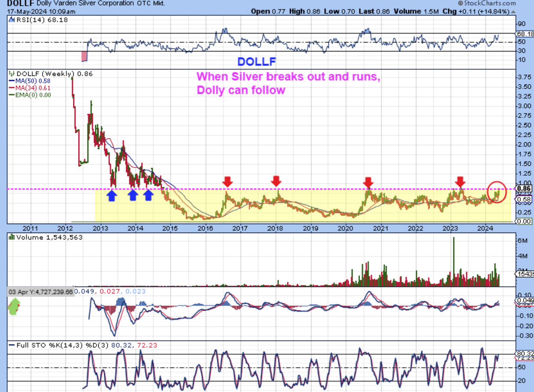This screenshot has width=534, height=392.
Task: Click the MA(34) 0.61 legend text
Action: pyautogui.click(x=33, y=88)
